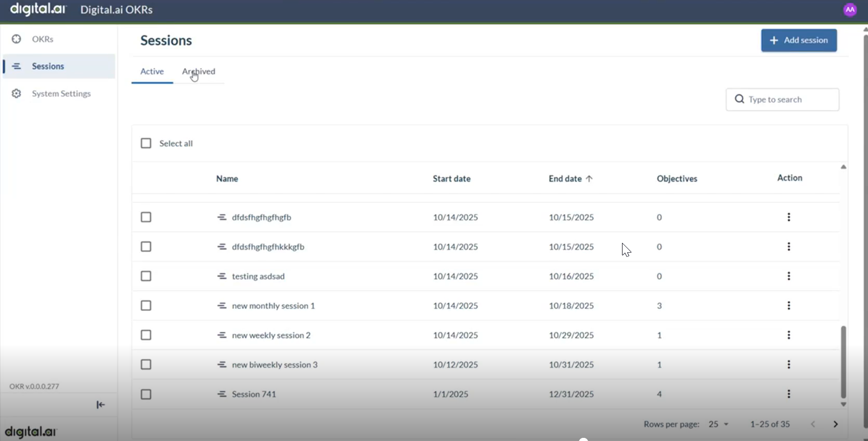868x441 pixels.
Task: Click the search magnifier icon
Action: pos(739,99)
